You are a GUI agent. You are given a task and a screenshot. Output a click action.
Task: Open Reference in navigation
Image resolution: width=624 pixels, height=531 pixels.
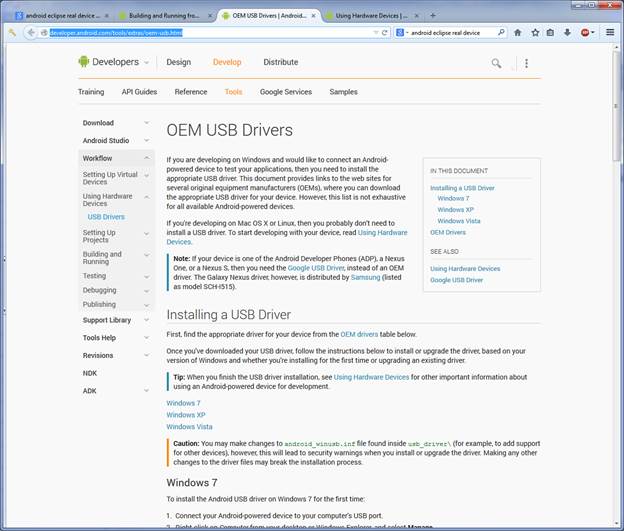point(191,92)
